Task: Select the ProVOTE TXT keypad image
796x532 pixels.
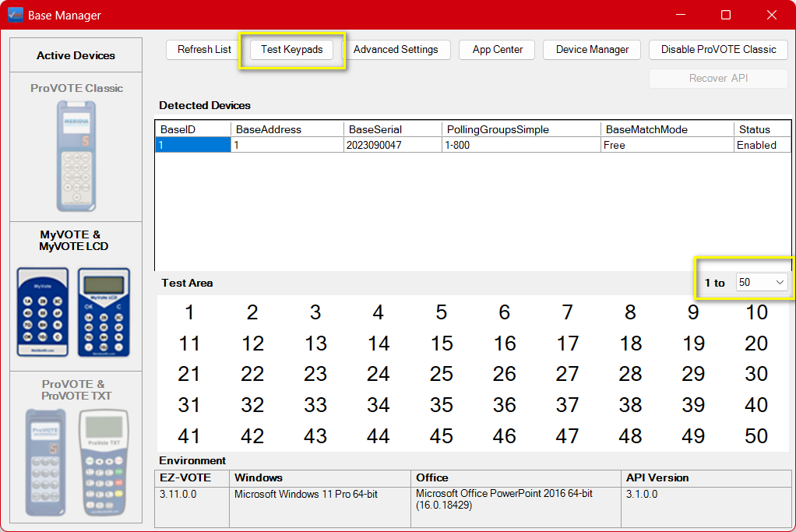Action: [104, 462]
